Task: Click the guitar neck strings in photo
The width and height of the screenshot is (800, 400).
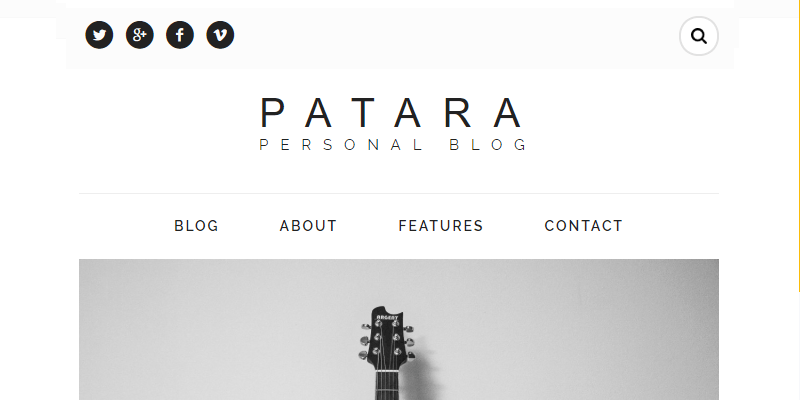Action: click(x=387, y=386)
